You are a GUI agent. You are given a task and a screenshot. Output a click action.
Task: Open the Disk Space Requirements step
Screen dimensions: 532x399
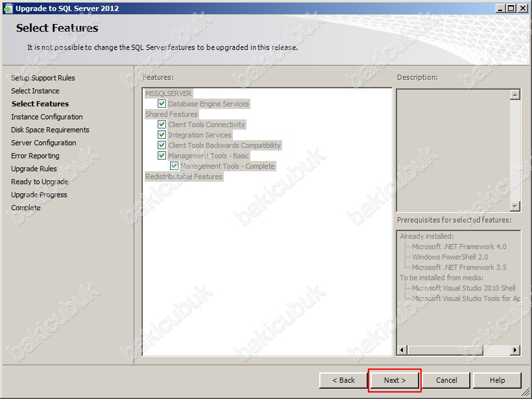point(50,130)
